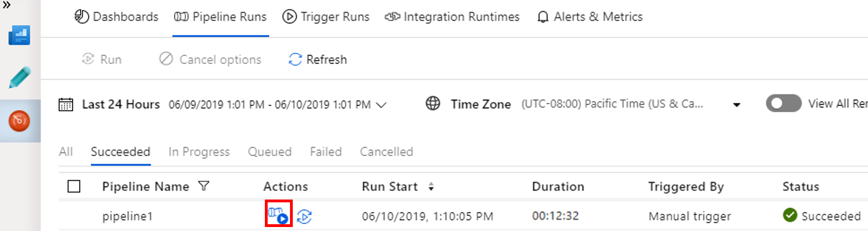The height and width of the screenshot is (231, 868).
Task: Open the Pipeline Name filter icon
Action: click(x=204, y=186)
